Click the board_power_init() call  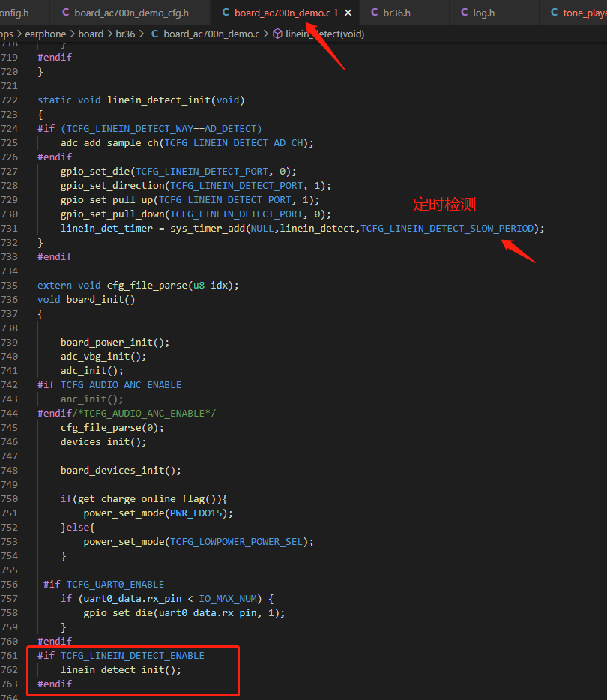115,343
